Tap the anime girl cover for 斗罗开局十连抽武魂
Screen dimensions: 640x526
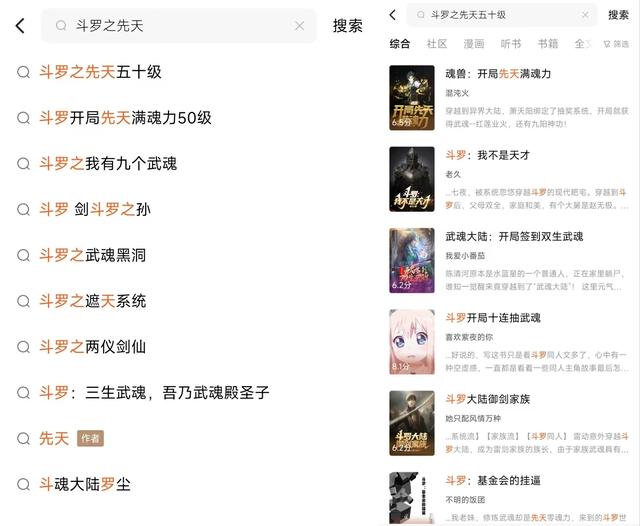pos(412,342)
